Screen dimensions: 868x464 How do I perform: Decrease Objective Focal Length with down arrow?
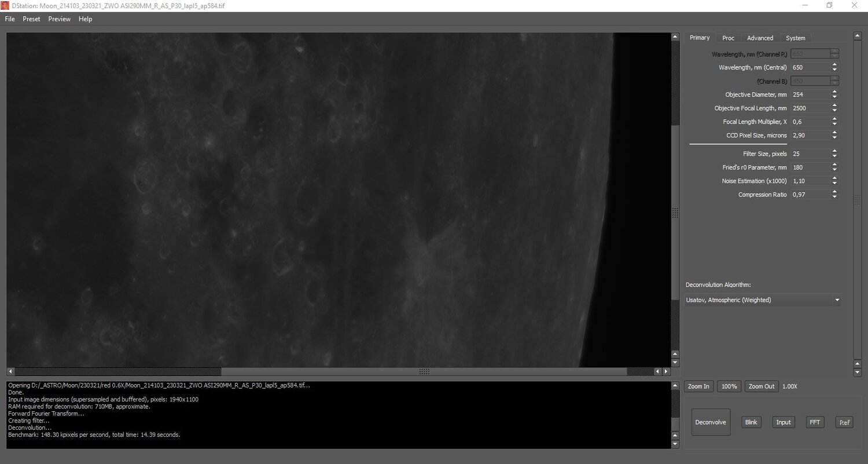click(834, 111)
